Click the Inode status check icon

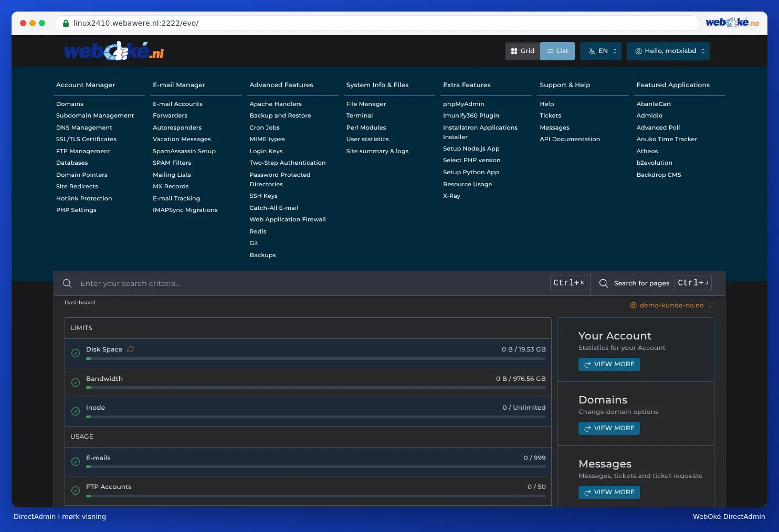(x=76, y=411)
